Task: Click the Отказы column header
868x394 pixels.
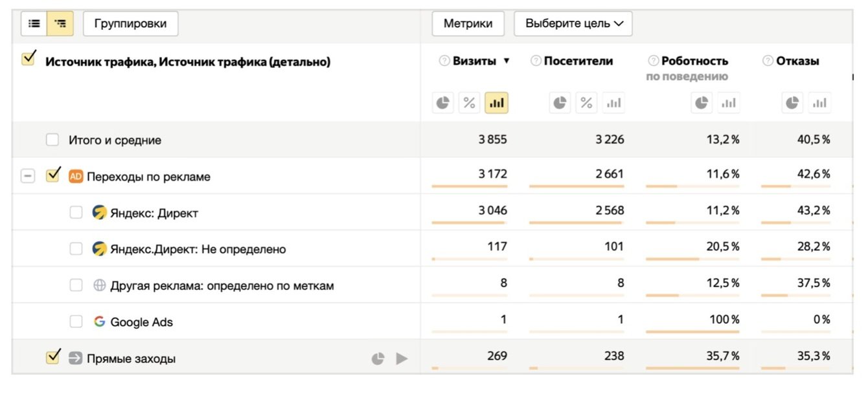Action: (797, 61)
